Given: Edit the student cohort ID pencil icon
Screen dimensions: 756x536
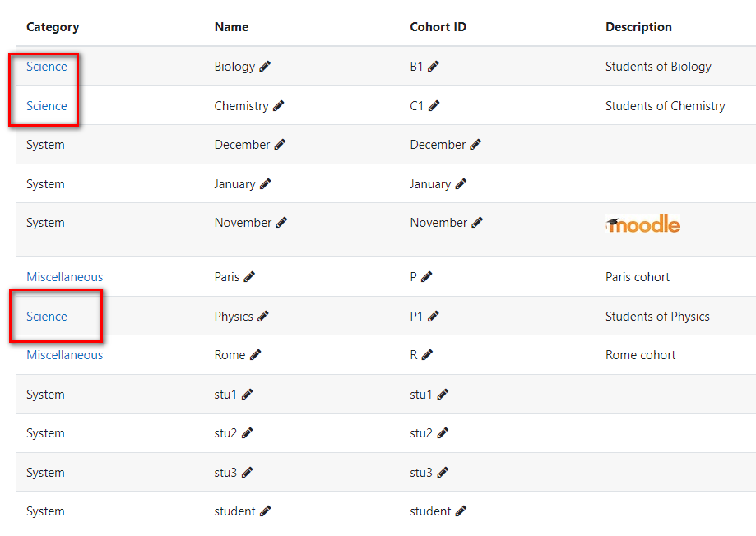Looking at the screenshot, I should pyautogui.click(x=461, y=511).
